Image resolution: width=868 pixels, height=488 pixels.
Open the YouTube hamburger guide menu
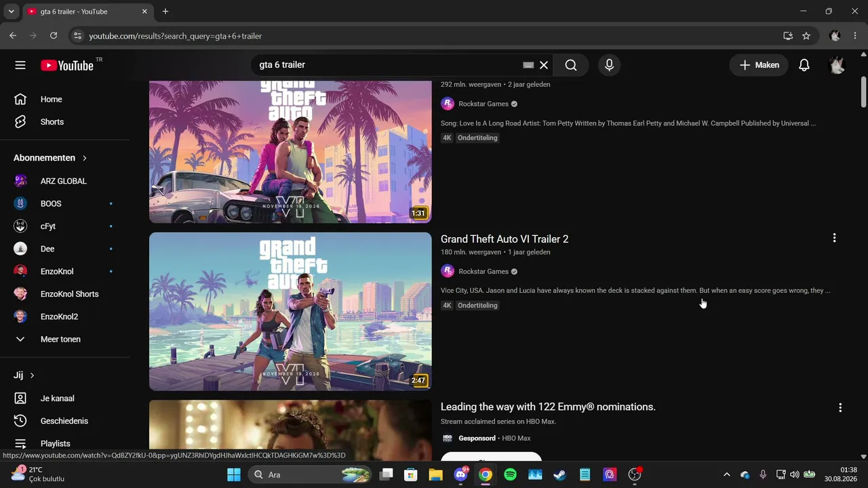pos(20,65)
